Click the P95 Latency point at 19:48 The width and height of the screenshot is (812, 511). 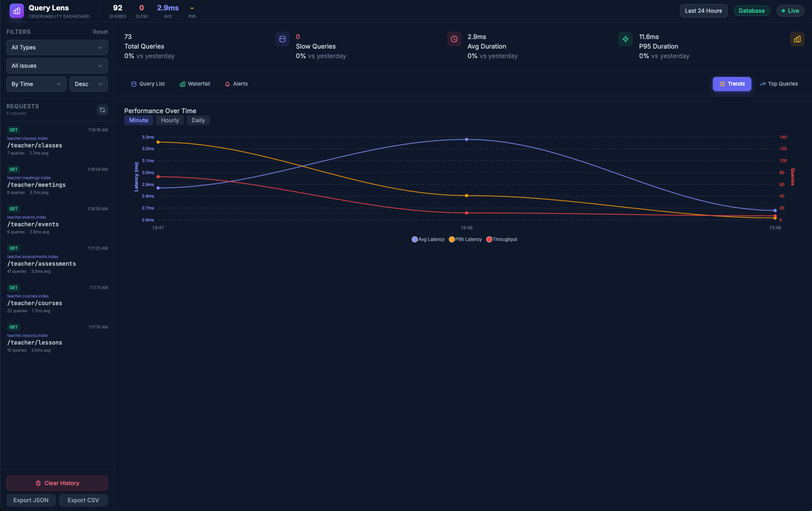coord(467,196)
